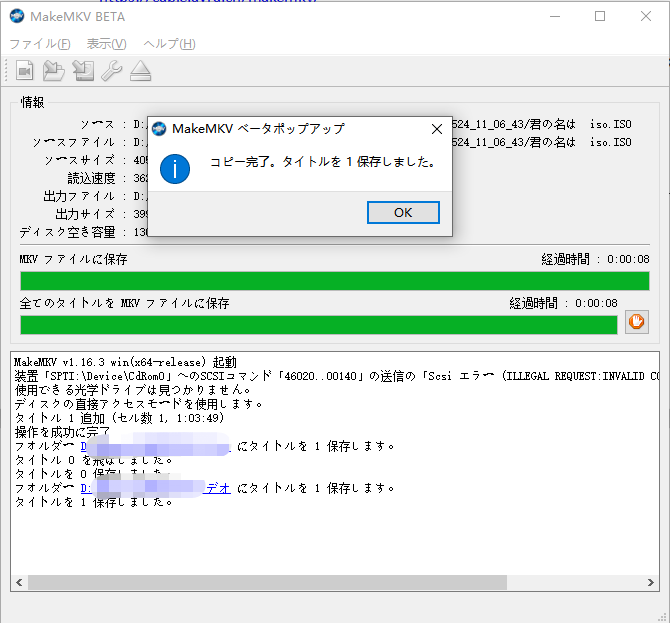Click log line MakeMKV v1.16.3 起動
This screenshot has width=670, height=623.
point(125,362)
